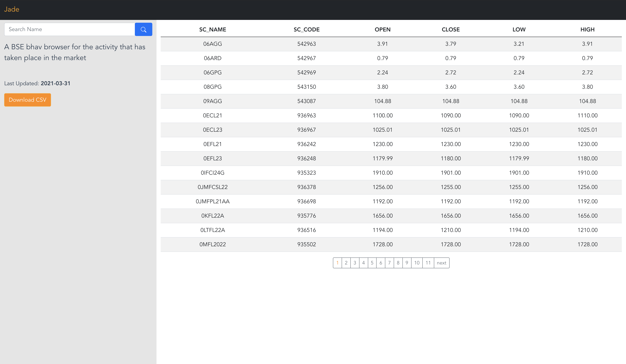Click the CLOSE column header
Image resolution: width=626 pixels, height=364 pixels.
[450, 30]
